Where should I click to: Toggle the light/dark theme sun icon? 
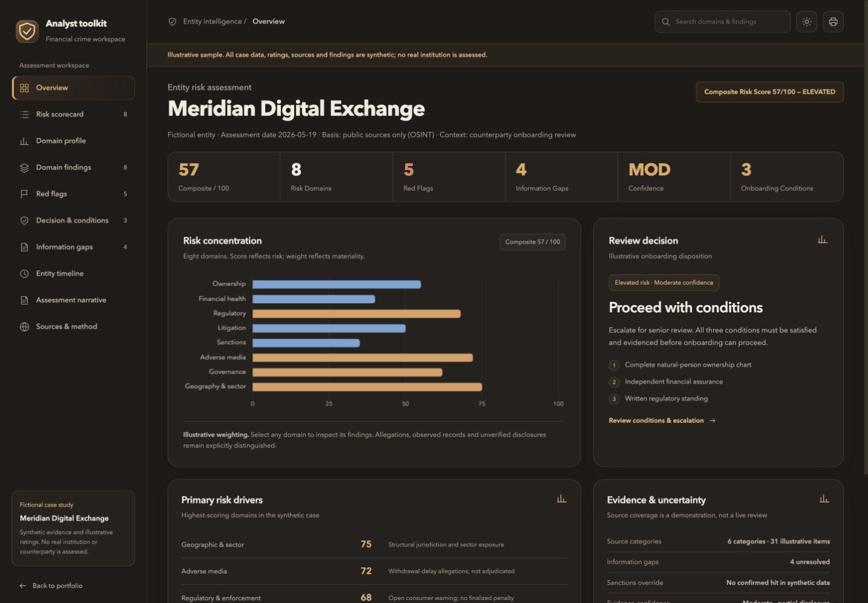pos(806,22)
